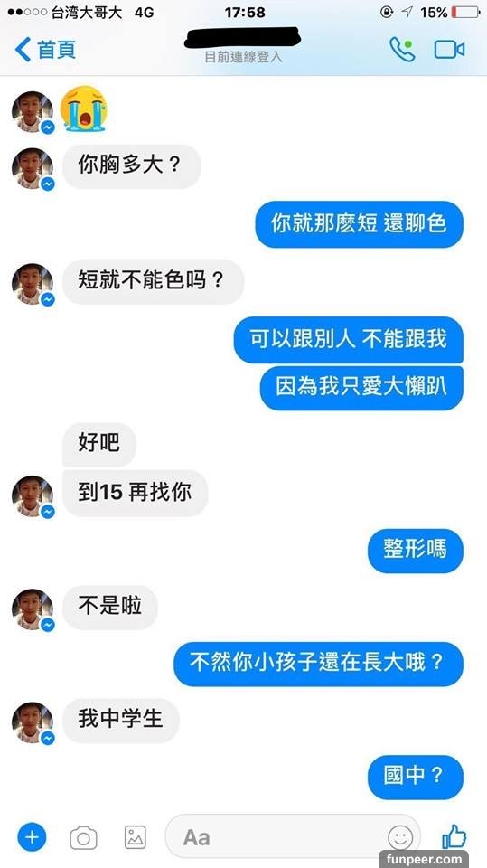Screen dimensions: 487x868
Task: Open the sender's avatar next to 不是啦
Action: pyautogui.click(x=33, y=609)
